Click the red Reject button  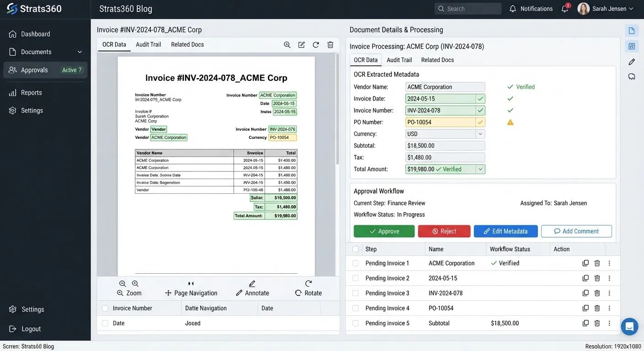(444, 231)
